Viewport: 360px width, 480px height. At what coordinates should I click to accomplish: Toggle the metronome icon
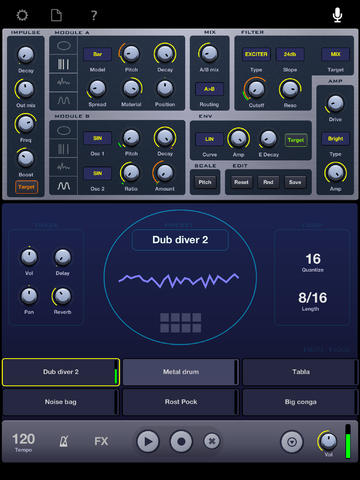(x=64, y=441)
